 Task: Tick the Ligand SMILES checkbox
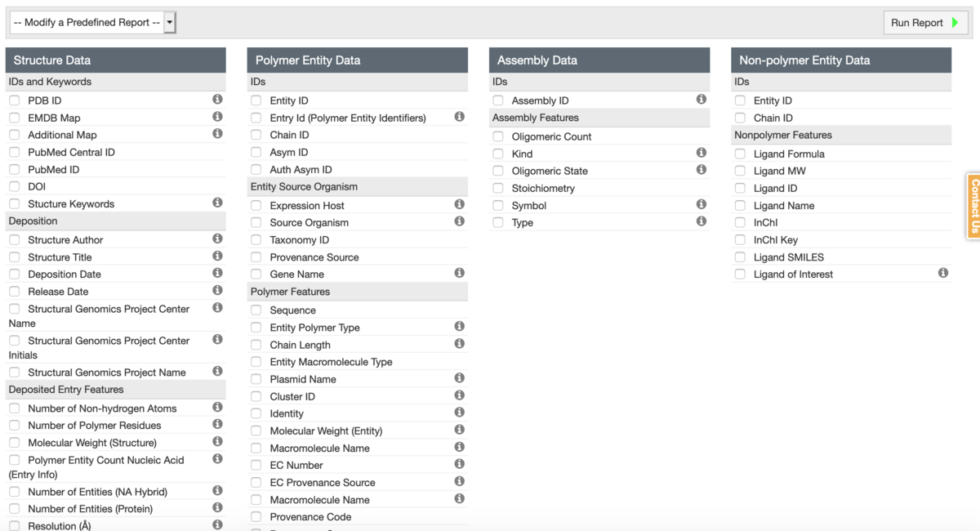coord(740,257)
